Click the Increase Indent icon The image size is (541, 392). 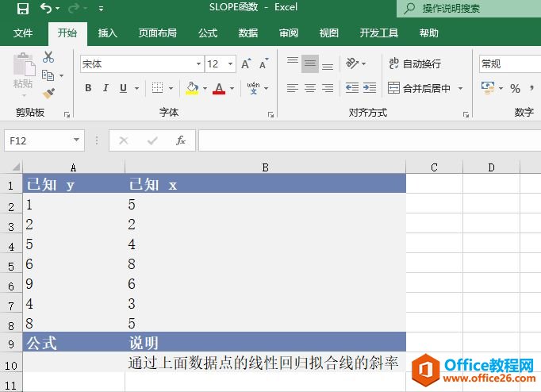tap(370, 88)
